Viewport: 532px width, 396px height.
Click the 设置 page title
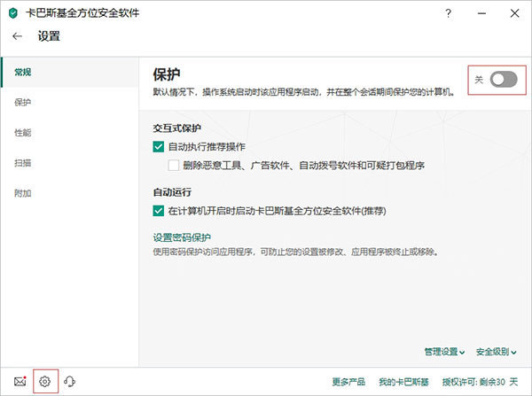click(49, 36)
